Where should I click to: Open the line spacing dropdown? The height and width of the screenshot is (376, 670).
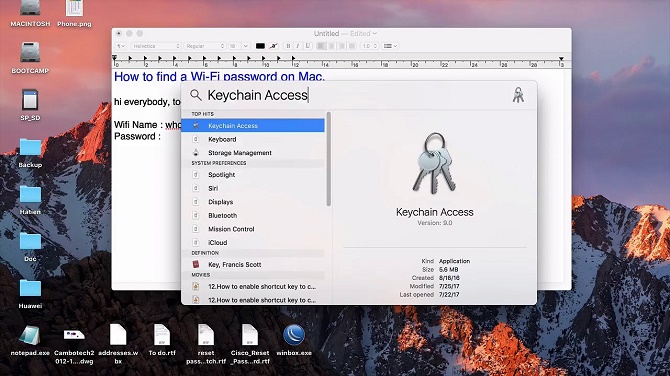(x=370, y=46)
